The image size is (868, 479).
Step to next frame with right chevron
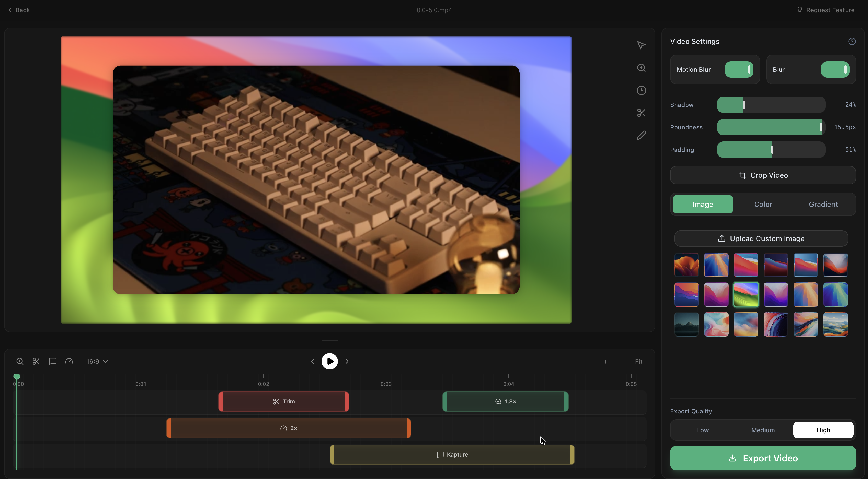point(347,361)
